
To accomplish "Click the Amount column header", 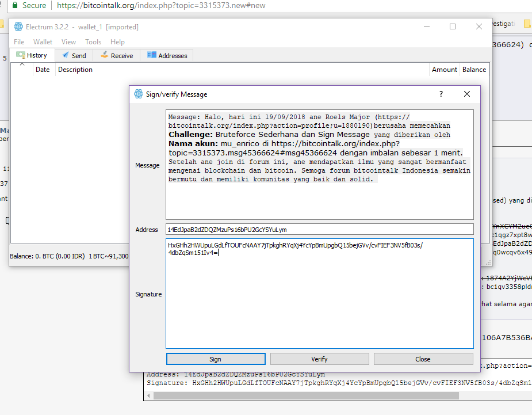I will [x=445, y=69].
